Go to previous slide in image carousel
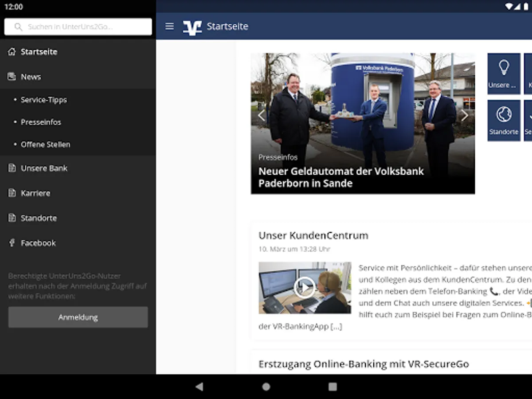The image size is (532, 399). (261, 116)
